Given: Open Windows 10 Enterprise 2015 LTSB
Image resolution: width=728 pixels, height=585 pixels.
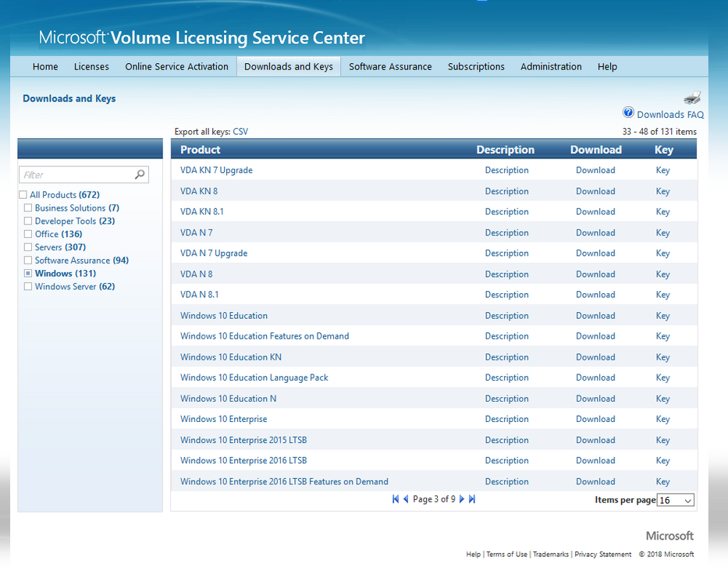Looking at the screenshot, I should pyautogui.click(x=243, y=440).
